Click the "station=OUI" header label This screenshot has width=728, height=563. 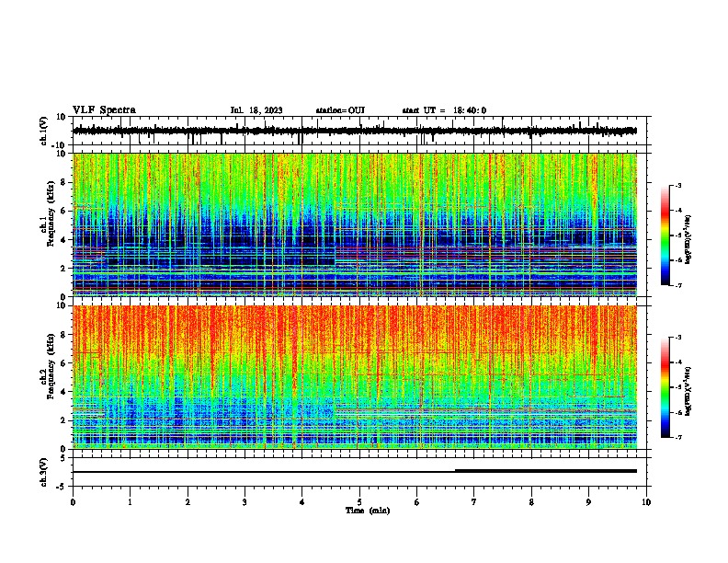click(x=340, y=110)
